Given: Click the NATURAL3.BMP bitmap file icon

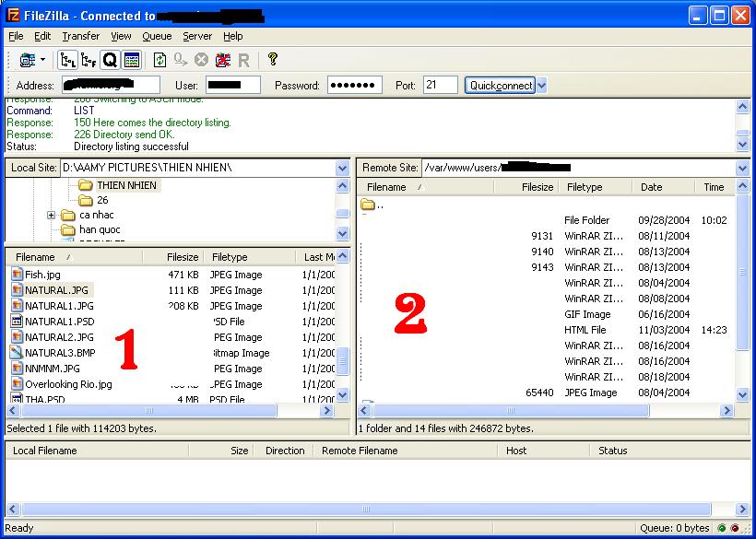Looking at the screenshot, I should 17,353.
